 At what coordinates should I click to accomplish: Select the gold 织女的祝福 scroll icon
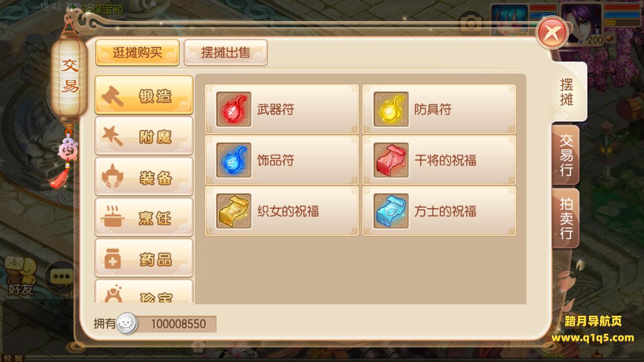tap(233, 211)
